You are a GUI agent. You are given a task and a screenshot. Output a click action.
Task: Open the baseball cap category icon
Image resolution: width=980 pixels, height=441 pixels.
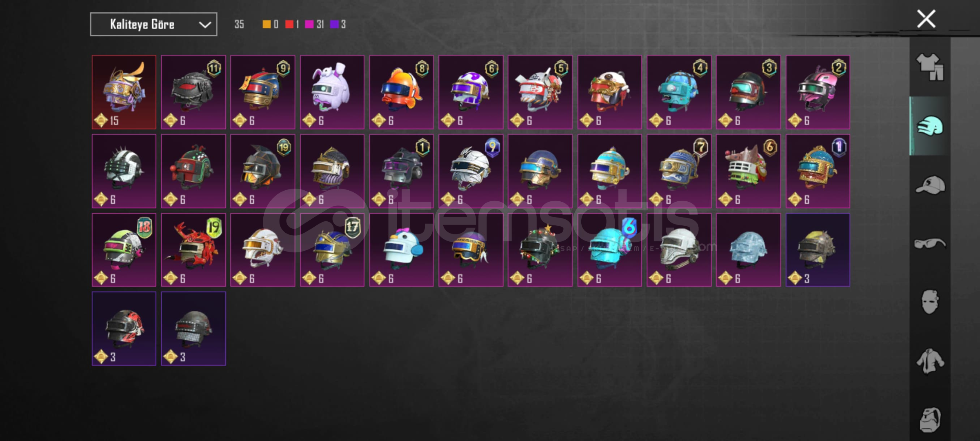(x=930, y=185)
